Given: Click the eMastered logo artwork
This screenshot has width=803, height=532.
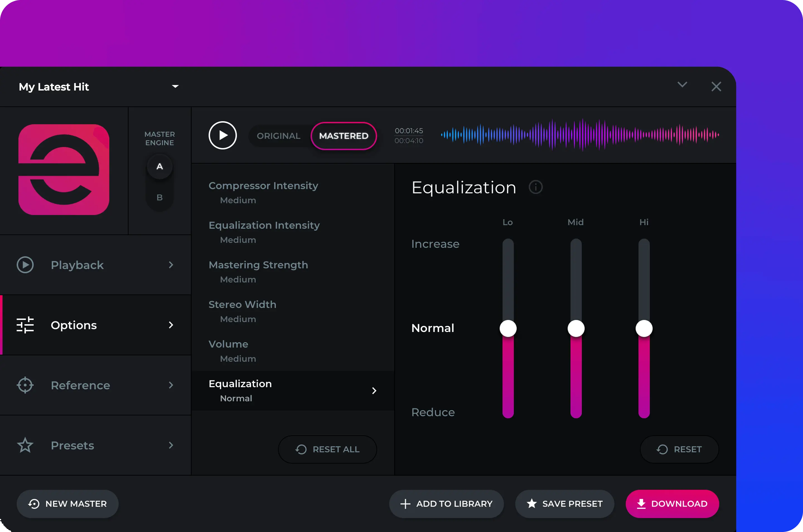Looking at the screenshot, I should [64, 169].
